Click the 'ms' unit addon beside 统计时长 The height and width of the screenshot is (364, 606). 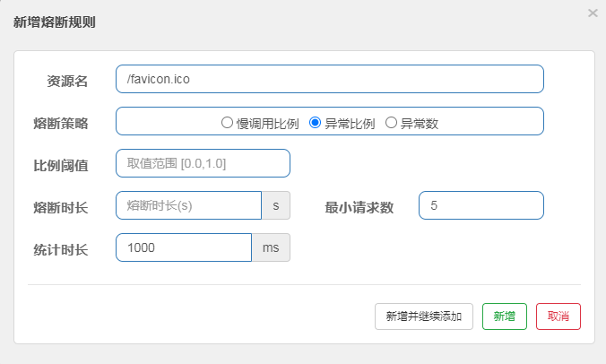(271, 247)
